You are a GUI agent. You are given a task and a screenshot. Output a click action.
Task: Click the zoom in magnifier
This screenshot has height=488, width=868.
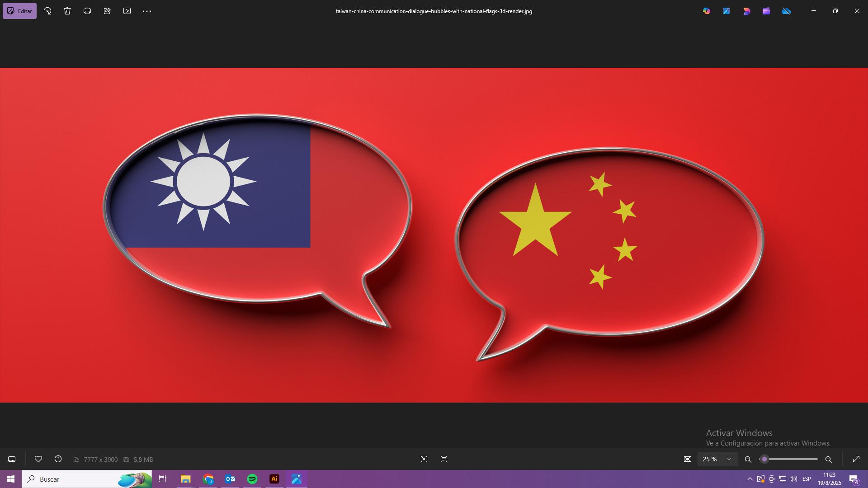[828, 459]
